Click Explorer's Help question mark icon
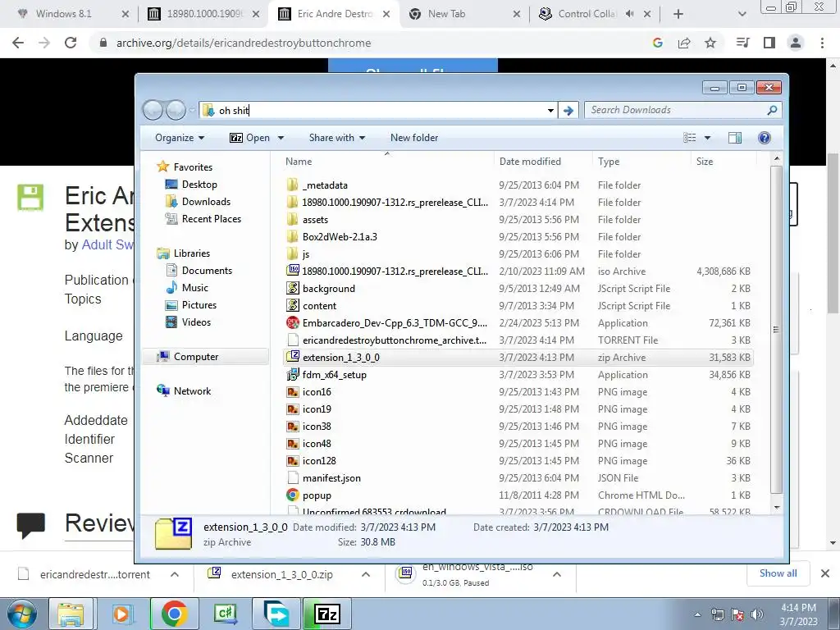Image resolution: width=840 pixels, height=630 pixels. tap(765, 138)
